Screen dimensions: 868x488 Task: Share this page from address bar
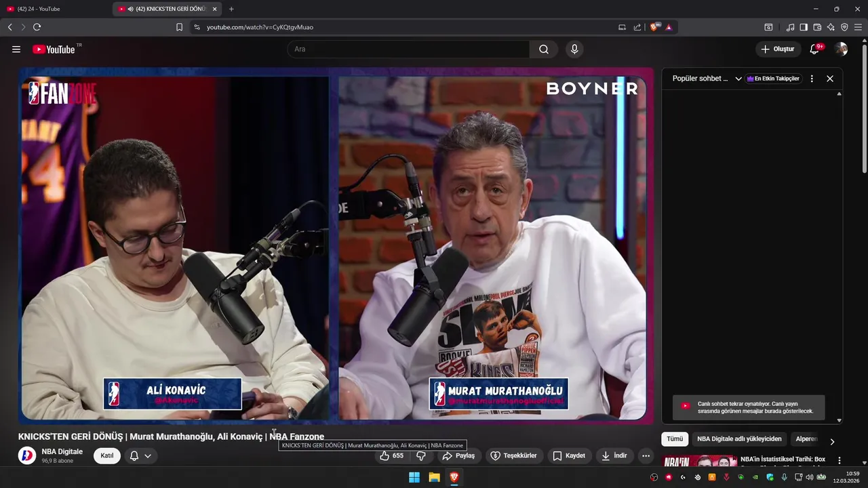637,27
